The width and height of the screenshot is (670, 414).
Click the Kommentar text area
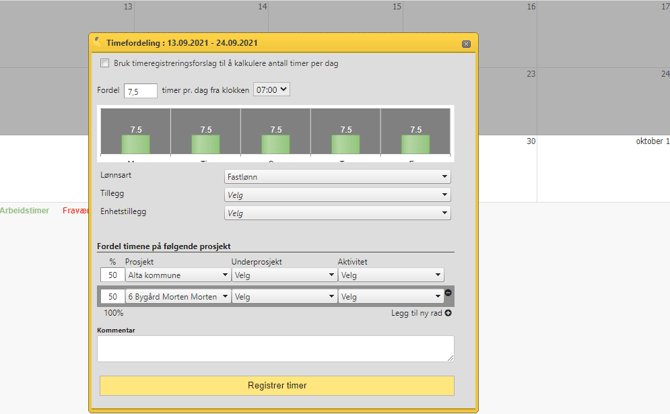pos(276,348)
